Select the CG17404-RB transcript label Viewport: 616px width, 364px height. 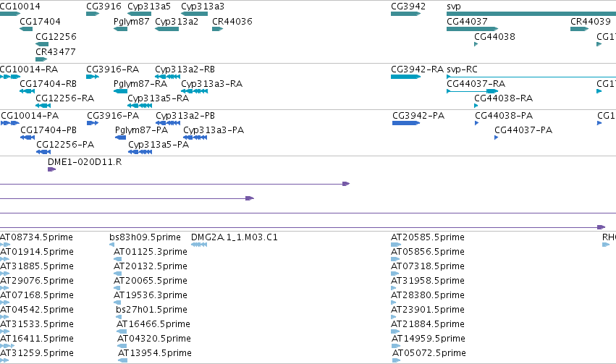coord(48,84)
